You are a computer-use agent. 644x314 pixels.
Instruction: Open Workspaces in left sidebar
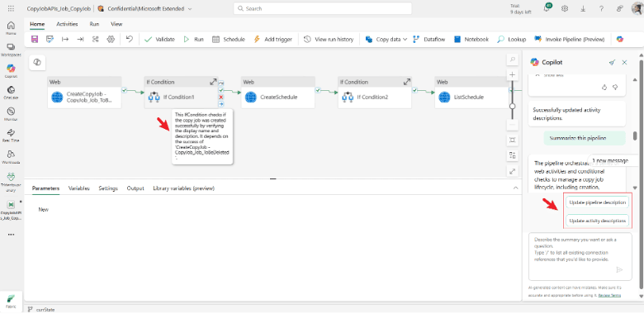(11, 50)
